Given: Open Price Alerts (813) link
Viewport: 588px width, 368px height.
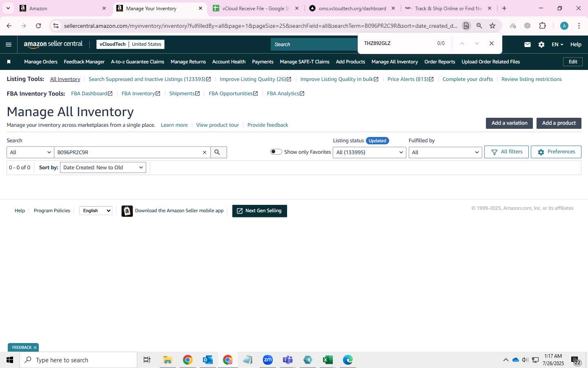Looking at the screenshot, I should click(x=410, y=79).
